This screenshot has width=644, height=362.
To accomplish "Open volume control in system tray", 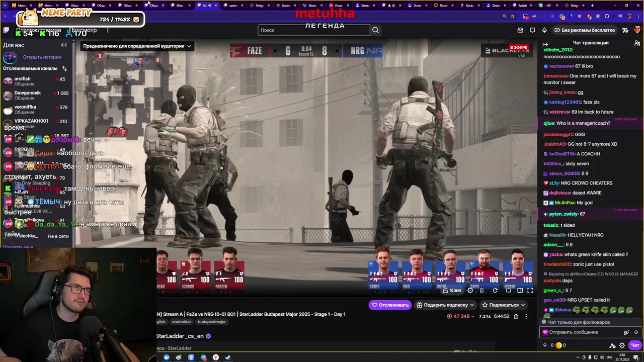I will click(x=603, y=357).
